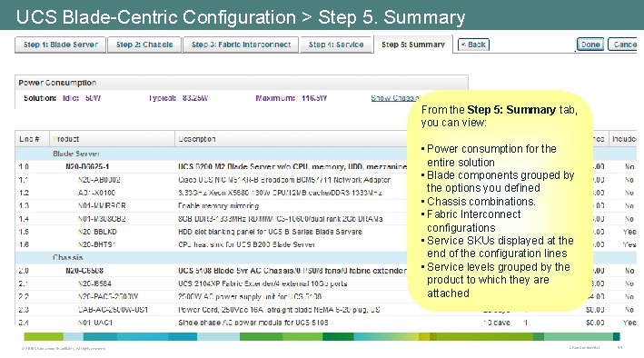Click line number 2.4
This screenshot has width=644, height=358.
tap(24, 323)
